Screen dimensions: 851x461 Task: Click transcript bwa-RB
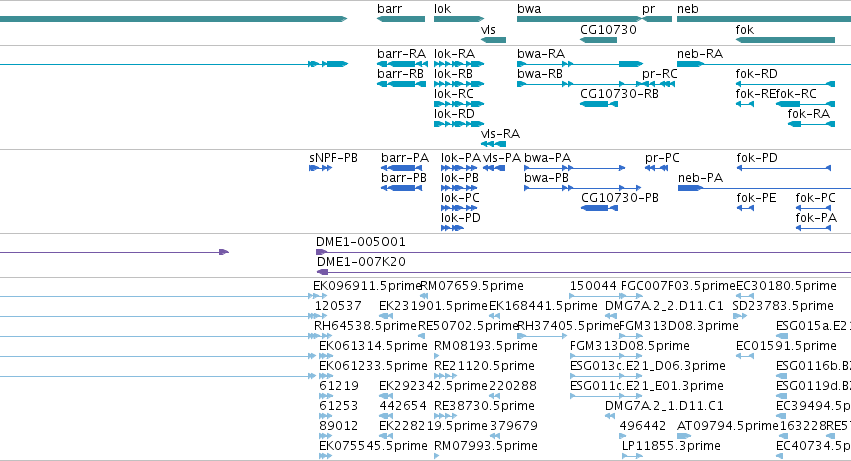[580, 84]
